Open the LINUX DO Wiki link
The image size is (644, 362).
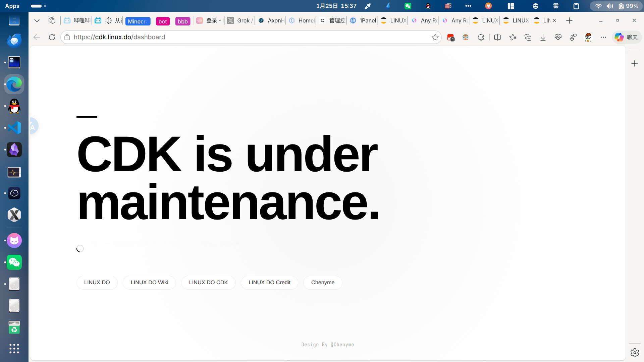click(149, 283)
